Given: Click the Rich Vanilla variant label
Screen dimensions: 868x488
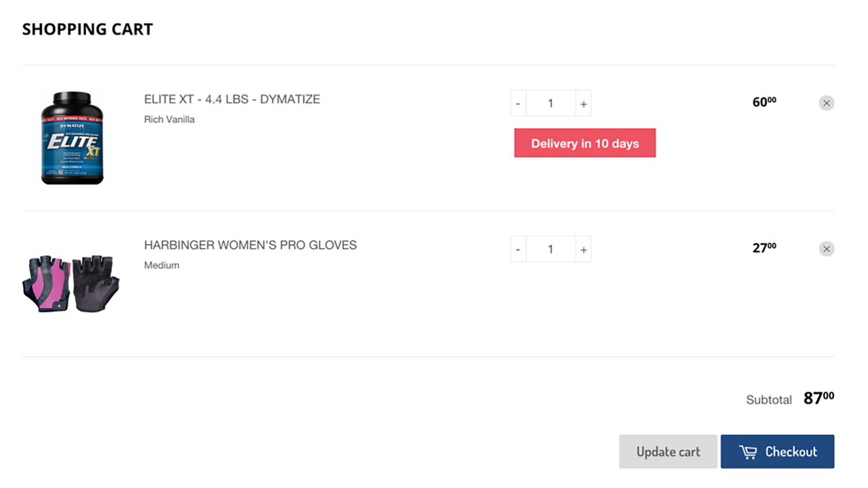Looking at the screenshot, I should pos(169,119).
